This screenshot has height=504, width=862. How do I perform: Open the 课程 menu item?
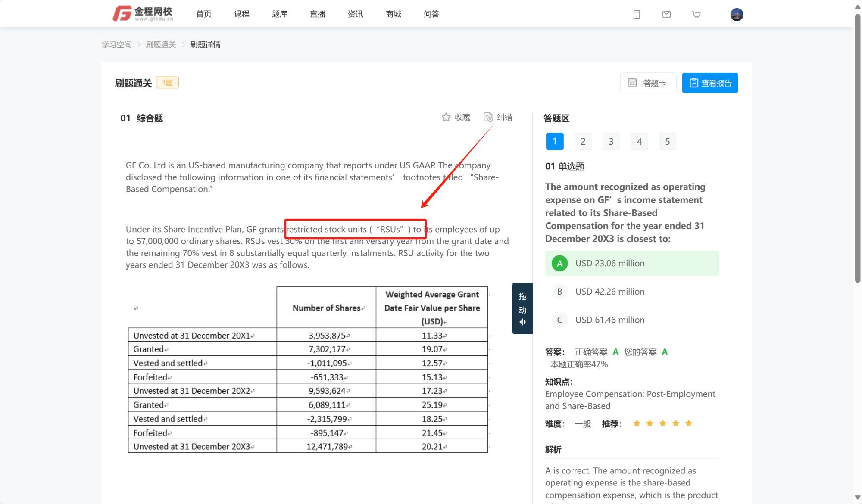pos(242,14)
